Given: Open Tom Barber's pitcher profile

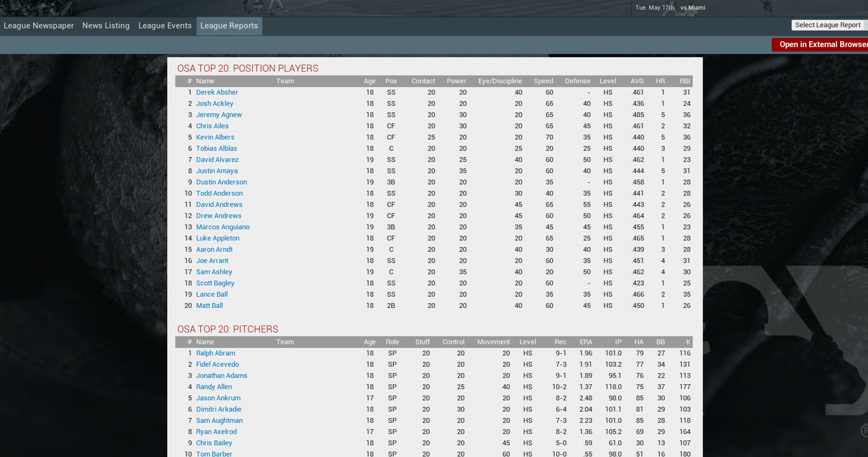Looking at the screenshot, I should 214,454.
